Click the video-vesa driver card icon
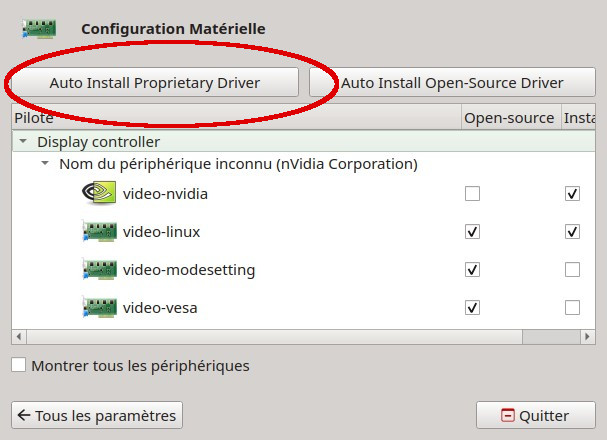This screenshot has width=607, height=440. coord(99,307)
